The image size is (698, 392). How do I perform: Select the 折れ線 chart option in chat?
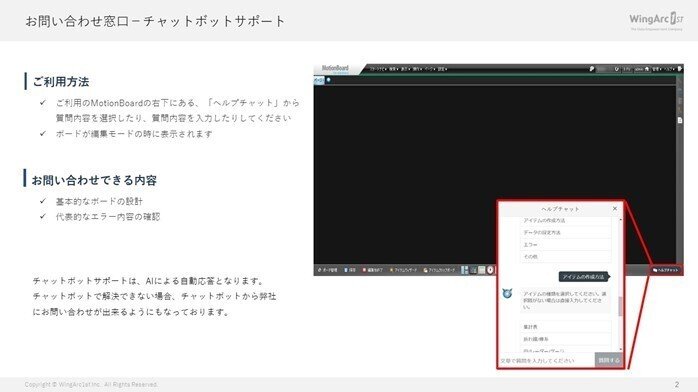(566, 339)
